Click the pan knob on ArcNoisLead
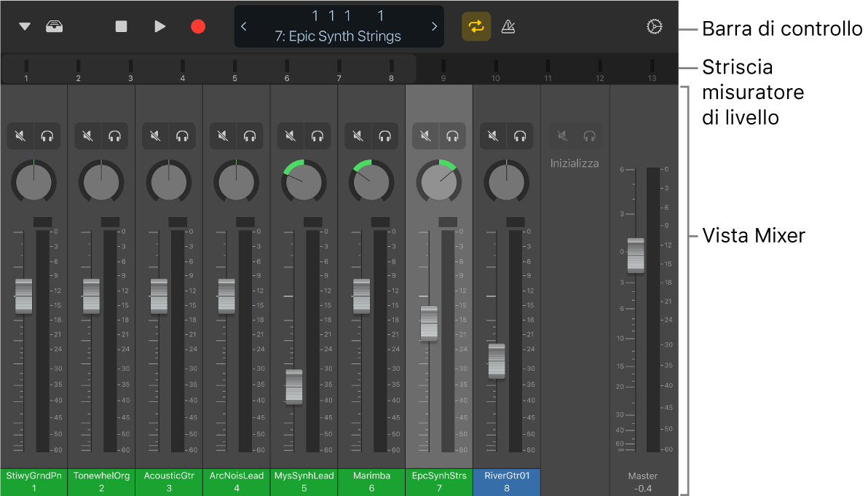Viewport: 868px width, 496px height. click(x=237, y=182)
